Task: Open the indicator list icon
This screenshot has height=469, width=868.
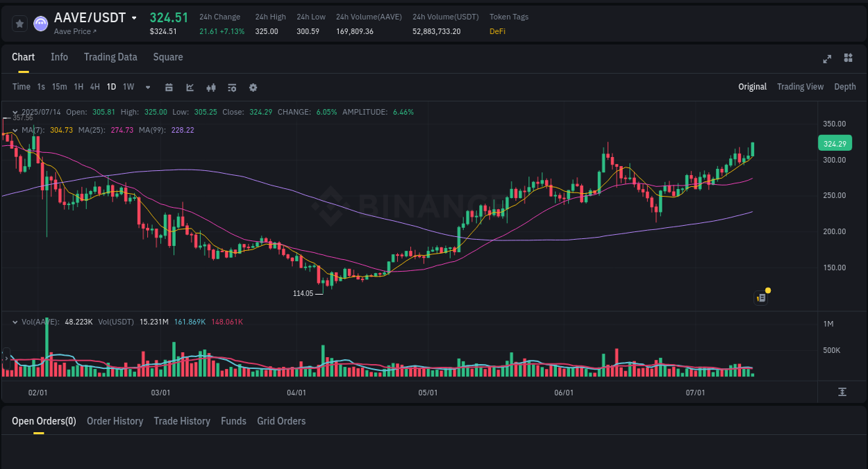Action: 231,87
